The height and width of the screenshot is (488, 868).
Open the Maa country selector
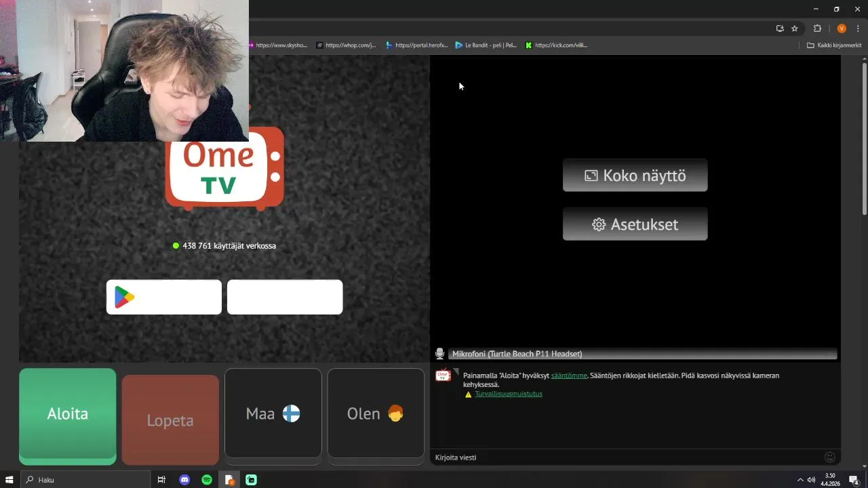click(x=273, y=413)
